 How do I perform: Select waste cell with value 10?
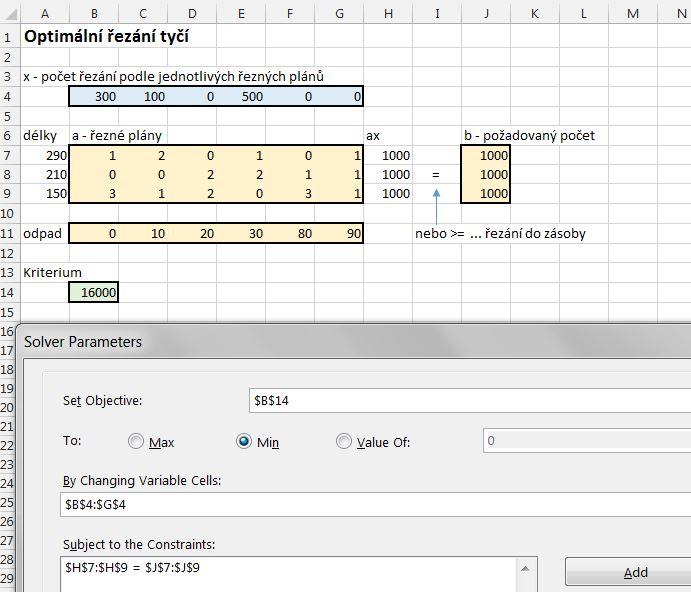pyautogui.click(x=143, y=233)
